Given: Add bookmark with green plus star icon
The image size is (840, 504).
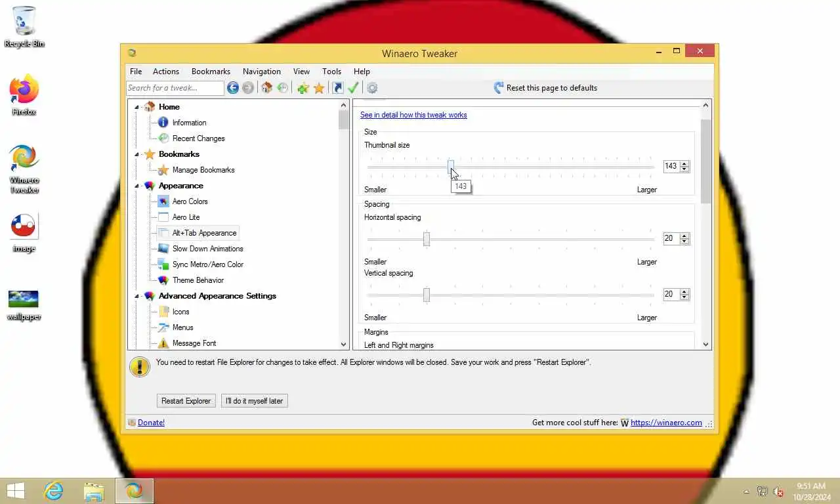Looking at the screenshot, I should (x=303, y=88).
